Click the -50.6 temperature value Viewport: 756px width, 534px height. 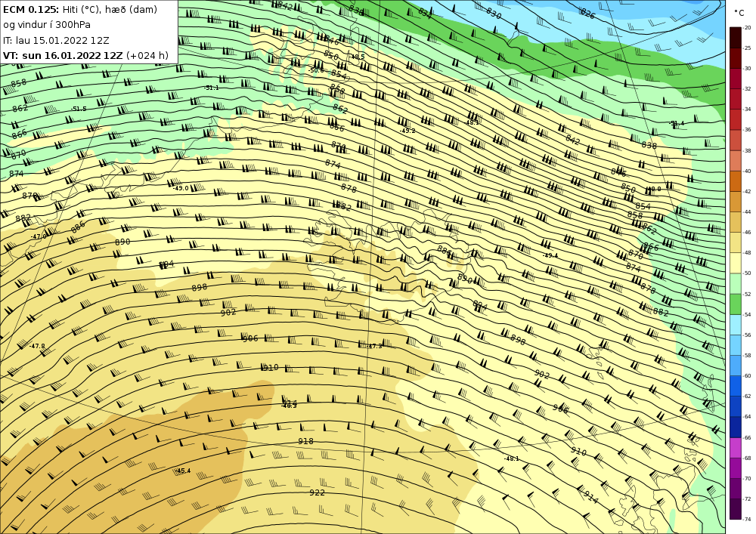click(x=316, y=70)
